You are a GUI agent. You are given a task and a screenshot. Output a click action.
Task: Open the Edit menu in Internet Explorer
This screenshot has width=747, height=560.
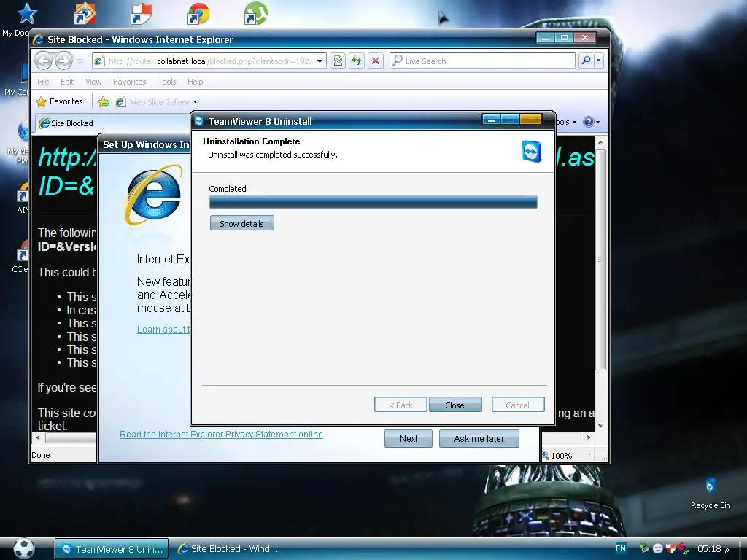[67, 82]
